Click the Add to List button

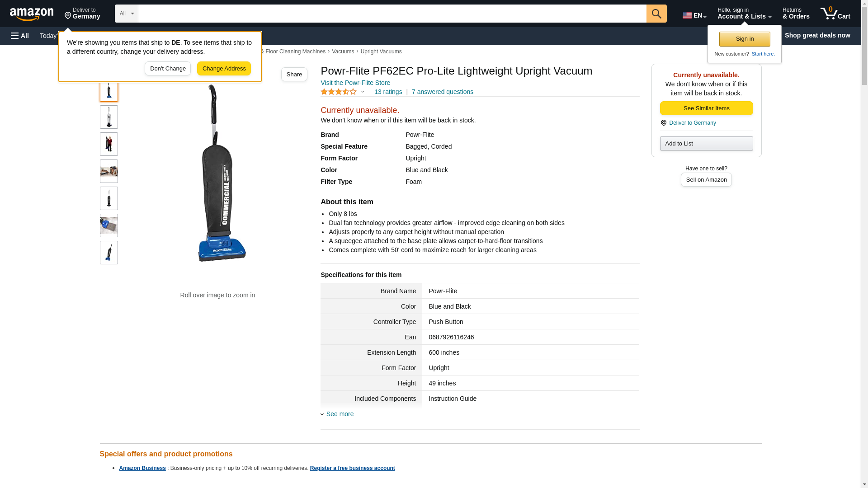(706, 143)
